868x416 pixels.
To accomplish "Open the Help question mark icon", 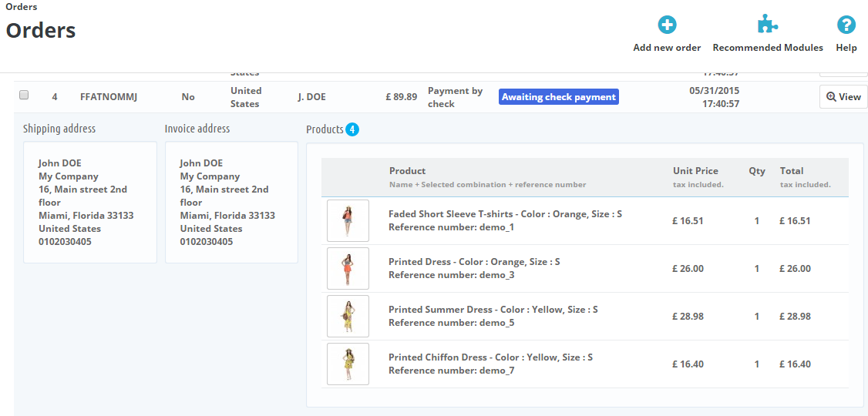I will [846, 25].
